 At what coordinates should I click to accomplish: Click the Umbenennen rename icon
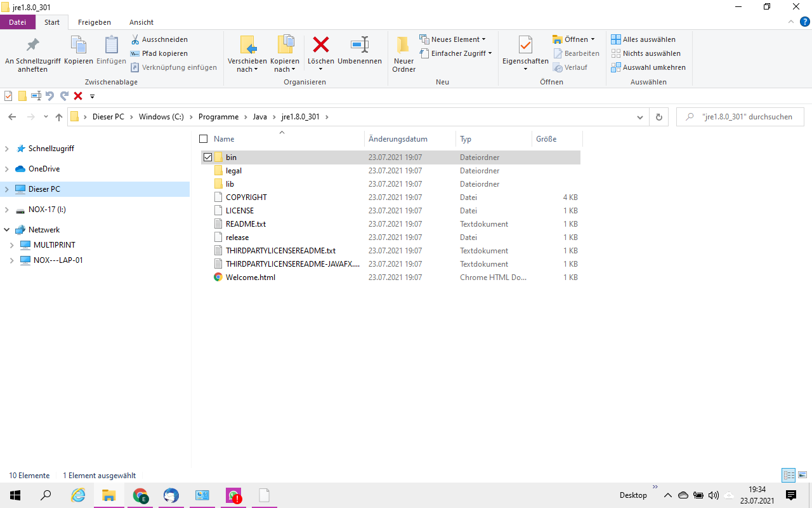(360, 45)
